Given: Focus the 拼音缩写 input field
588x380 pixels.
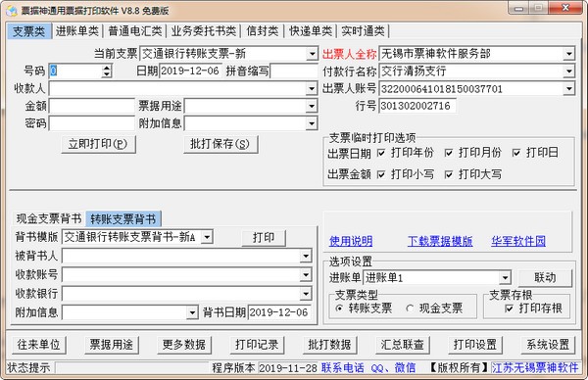Looking at the screenshot, I should pos(294,71).
